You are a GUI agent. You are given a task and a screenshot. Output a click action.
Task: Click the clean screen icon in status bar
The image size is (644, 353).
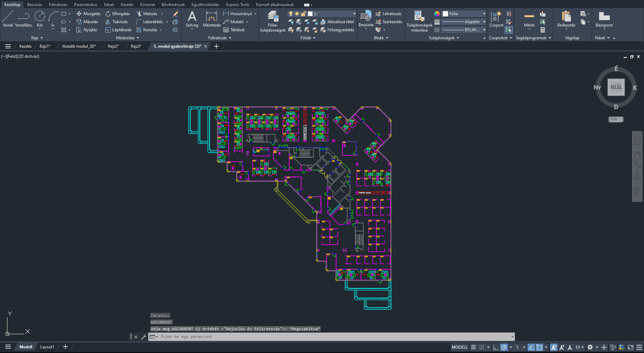tap(631, 347)
